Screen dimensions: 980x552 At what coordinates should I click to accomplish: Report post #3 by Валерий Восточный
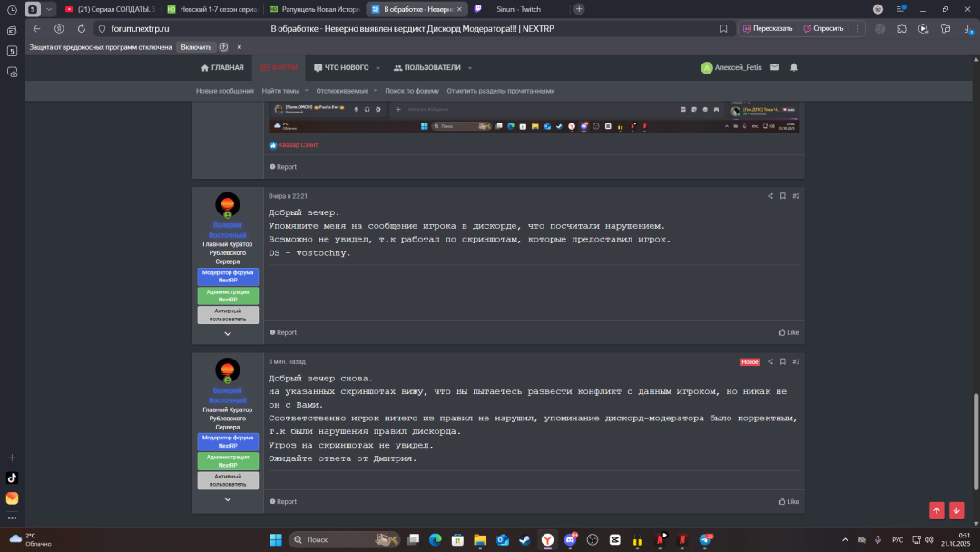click(x=283, y=501)
